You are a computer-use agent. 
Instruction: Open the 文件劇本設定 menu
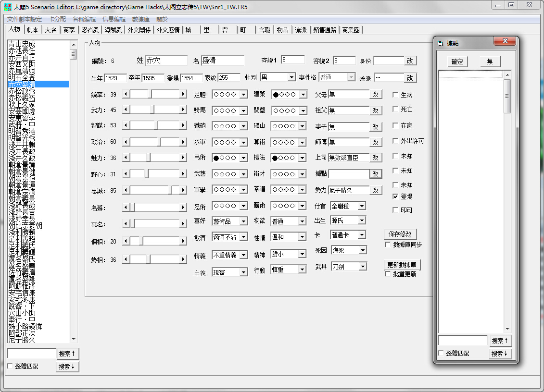(25, 19)
